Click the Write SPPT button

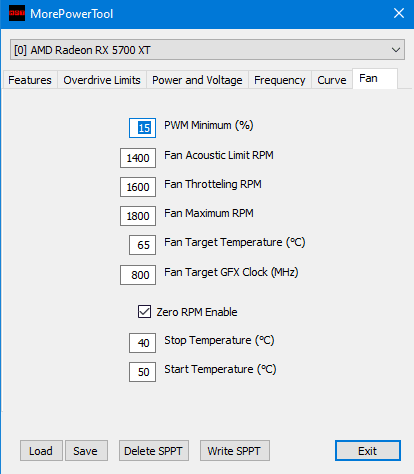[x=235, y=451]
